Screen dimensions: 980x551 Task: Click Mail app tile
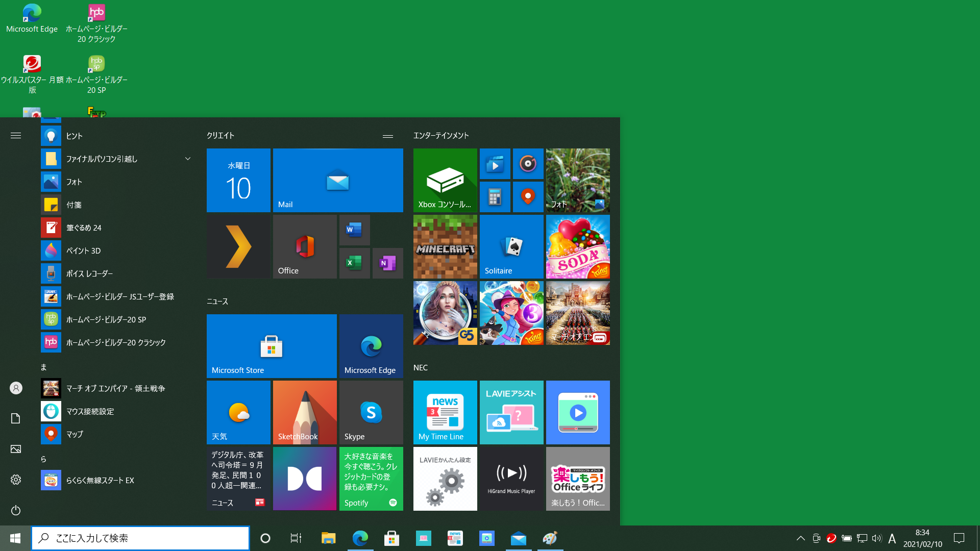[x=338, y=180]
